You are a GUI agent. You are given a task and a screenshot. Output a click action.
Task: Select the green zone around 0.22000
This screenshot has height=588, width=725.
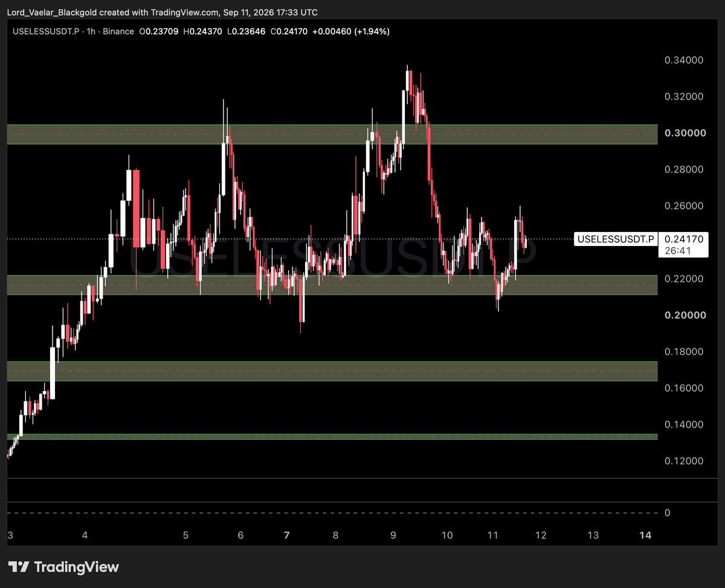click(332, 285)
